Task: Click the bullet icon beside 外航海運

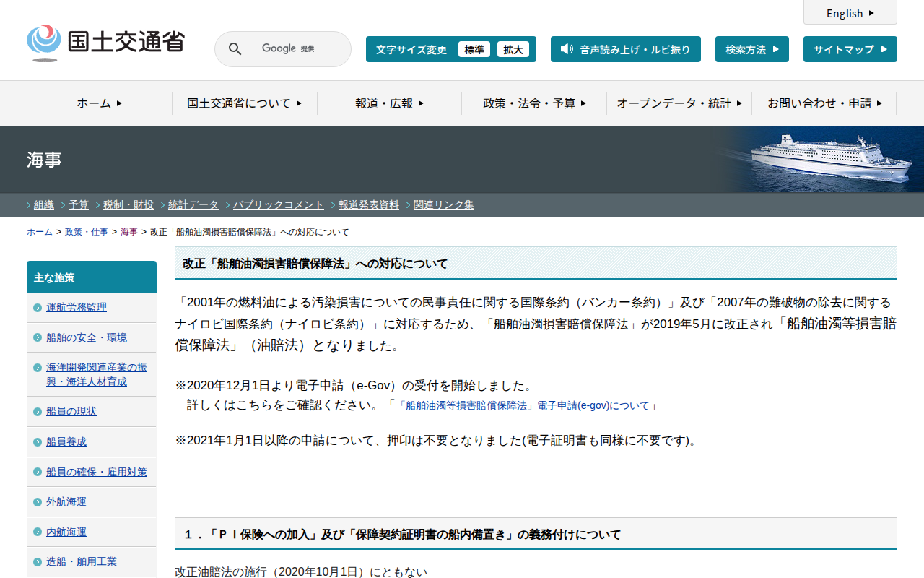Action: [x=38, y=502]
